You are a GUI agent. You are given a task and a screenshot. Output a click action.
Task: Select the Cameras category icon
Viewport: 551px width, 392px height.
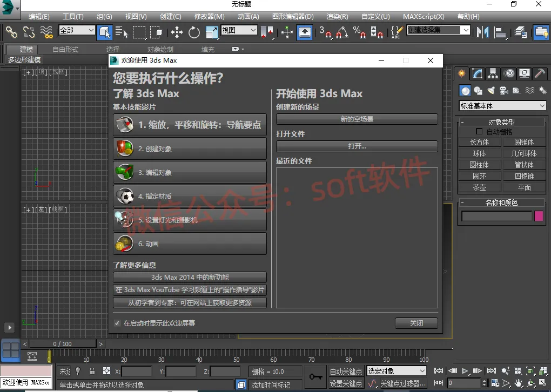click(504, 91)
